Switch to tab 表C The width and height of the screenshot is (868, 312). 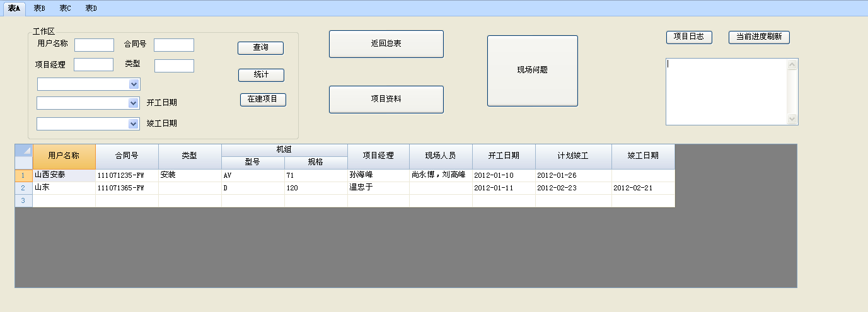coord(65,8)
